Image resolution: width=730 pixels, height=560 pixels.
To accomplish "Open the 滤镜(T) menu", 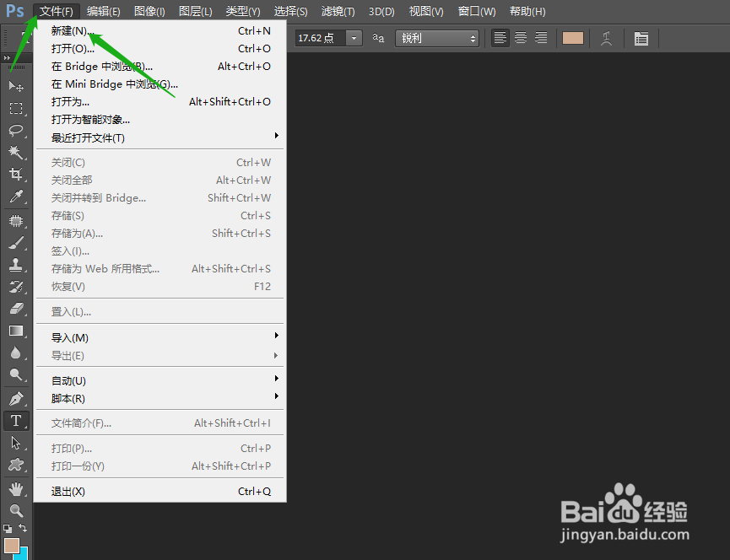I will click(338, 11).
